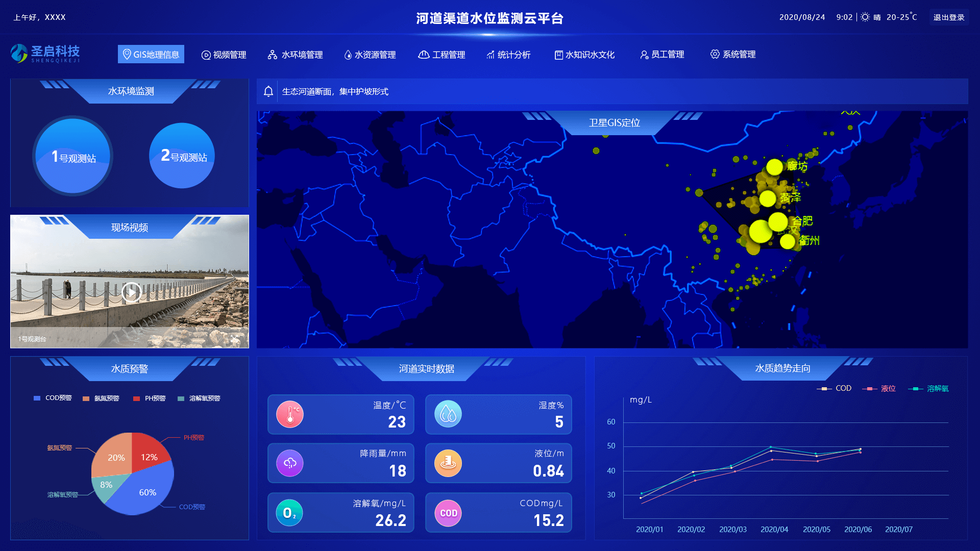Open 水知识水文化 section
Screen dimensions: 980x551
[585, 55]
